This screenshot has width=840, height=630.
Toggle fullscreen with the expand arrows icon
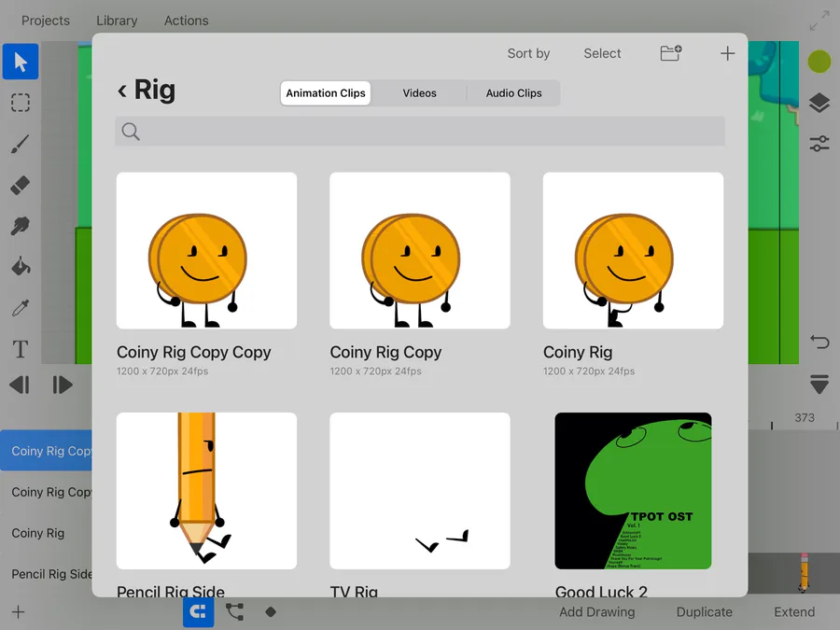[x=819, y=21]
